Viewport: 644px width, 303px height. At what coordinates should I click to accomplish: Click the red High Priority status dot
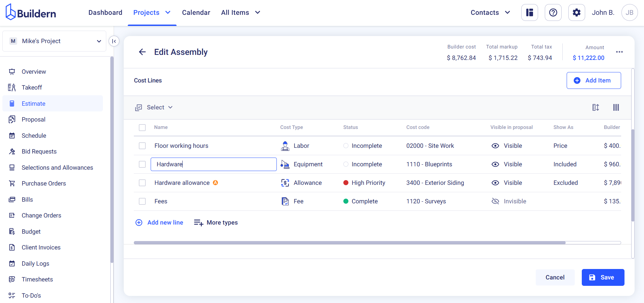(x=346, y=183)
